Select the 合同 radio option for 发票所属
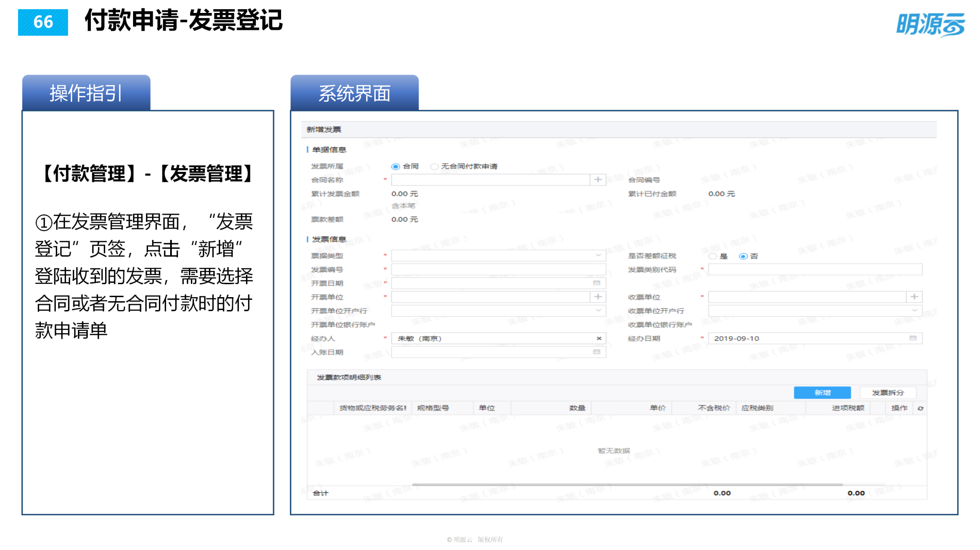 point(395,166)
